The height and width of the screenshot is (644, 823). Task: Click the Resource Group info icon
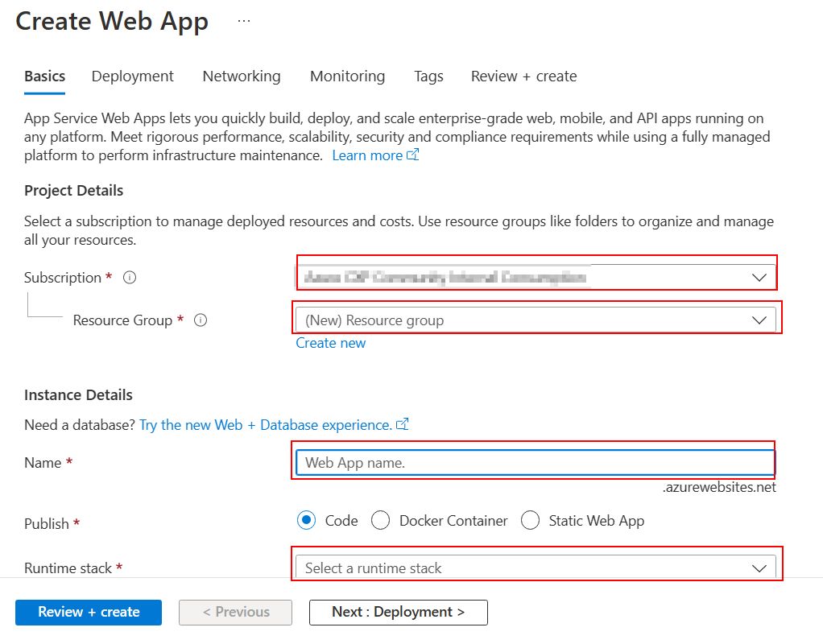[x=201, y=320]
